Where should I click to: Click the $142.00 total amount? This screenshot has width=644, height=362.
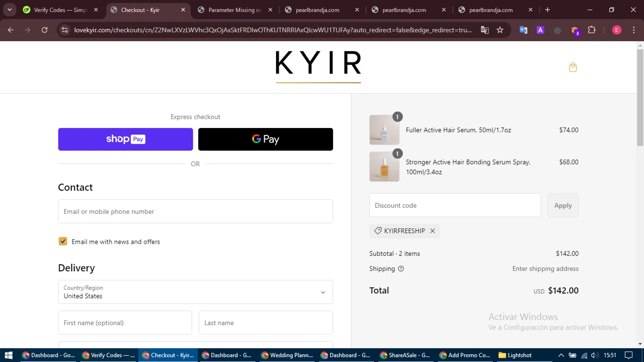[563, 291]
